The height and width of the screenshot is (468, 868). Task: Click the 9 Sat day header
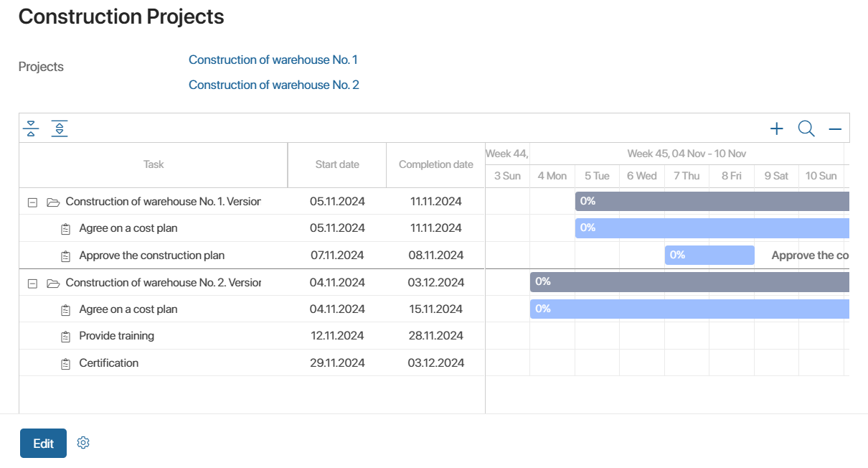tap(776, 176)
